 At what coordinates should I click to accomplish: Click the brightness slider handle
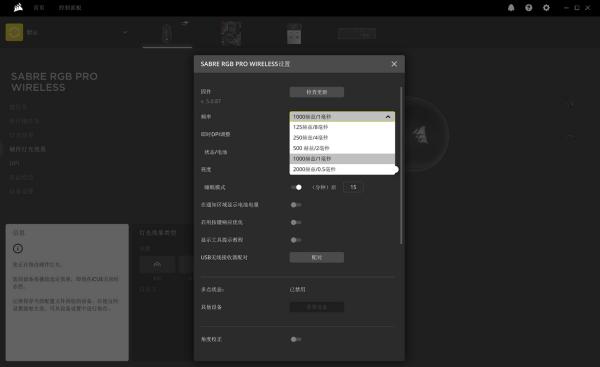tap(395, 170)
